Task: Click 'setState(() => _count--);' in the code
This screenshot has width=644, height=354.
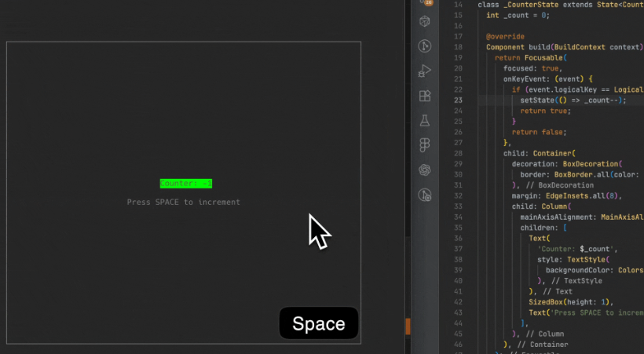Action: point(573,100)
